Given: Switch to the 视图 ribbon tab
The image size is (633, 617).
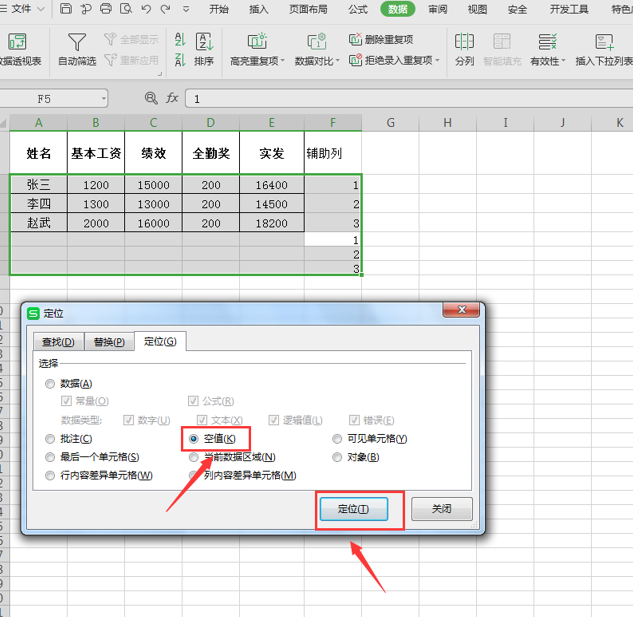Looking at the screenshot, I should 477,9.
